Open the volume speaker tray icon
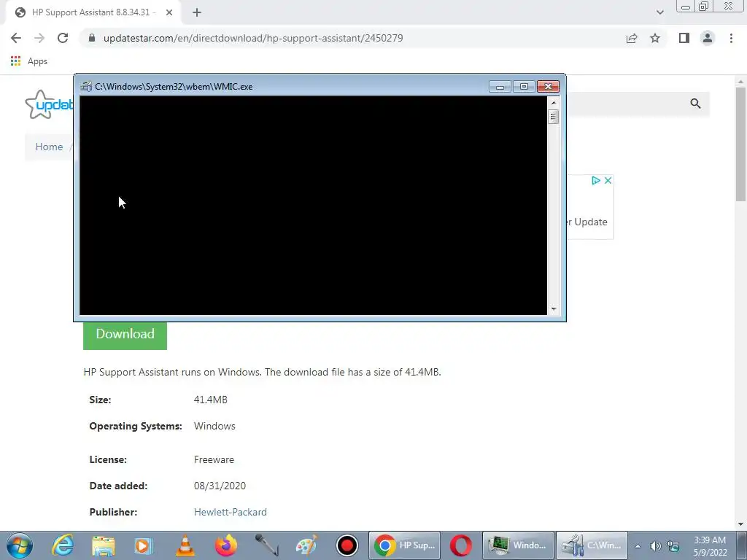This screenshot has height=560, width=747. [656, 546]
